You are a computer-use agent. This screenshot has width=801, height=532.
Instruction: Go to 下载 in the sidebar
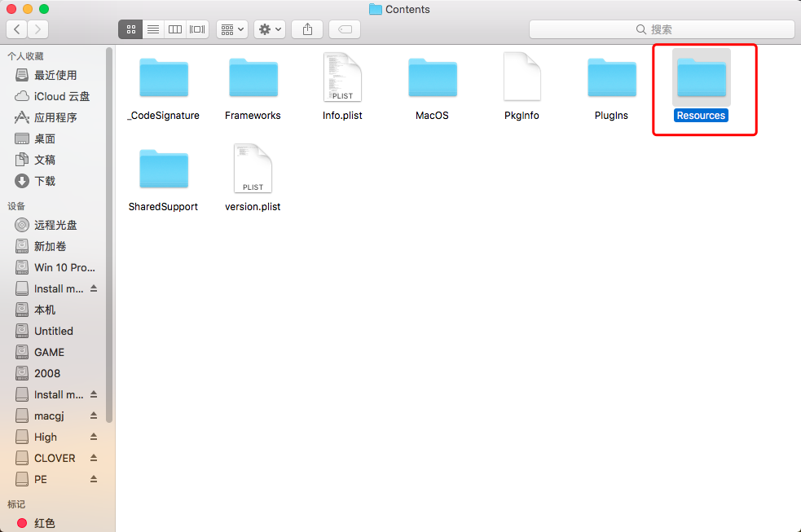(45, 181)
